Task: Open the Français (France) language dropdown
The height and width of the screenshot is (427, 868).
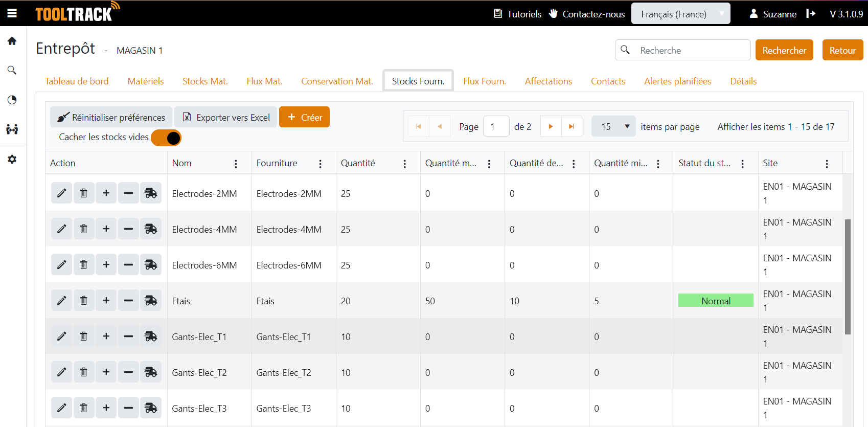Action: [x=681, y=14]
